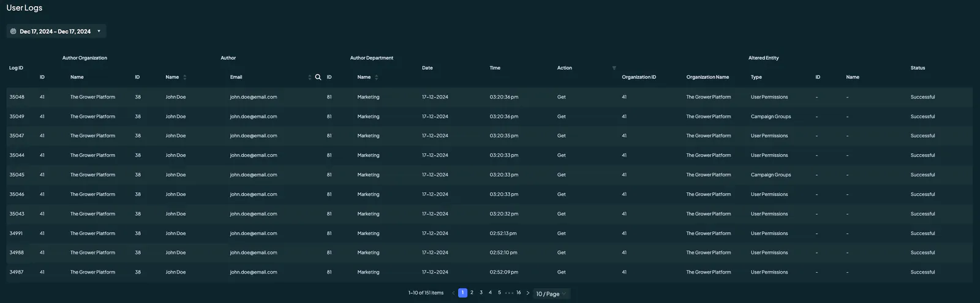This screenshot has width=980, height=303.
Task: Click the Status column header
Action: (x=918, y=68)
